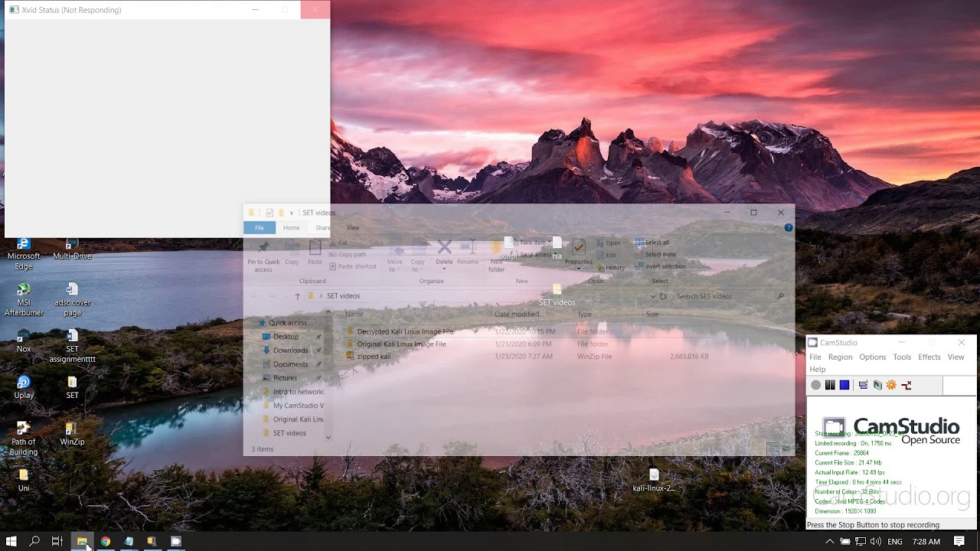Select the Path of Building shortcut
980x551 pixels.
(24, 439)
